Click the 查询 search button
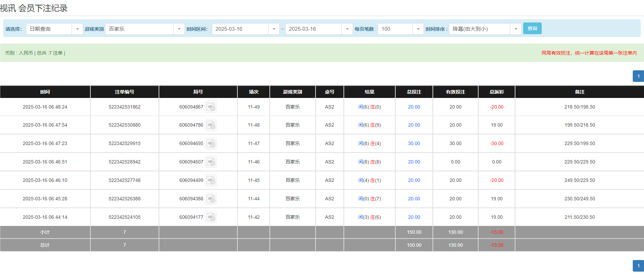Viewport: 644px width, 273px height. (532, 28)
